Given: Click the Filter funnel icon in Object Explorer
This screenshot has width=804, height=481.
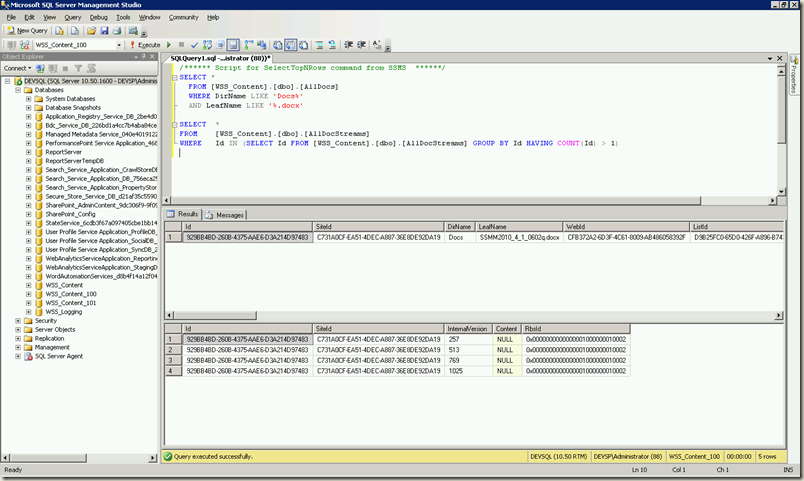Looking at the screenshot, I should click(78, 68).
